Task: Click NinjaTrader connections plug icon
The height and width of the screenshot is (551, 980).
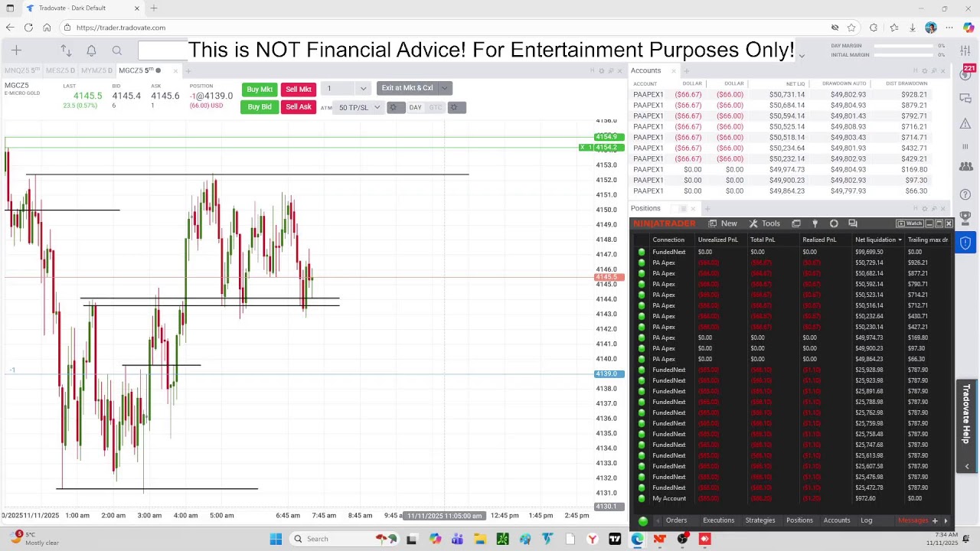Action: point(815,223)
